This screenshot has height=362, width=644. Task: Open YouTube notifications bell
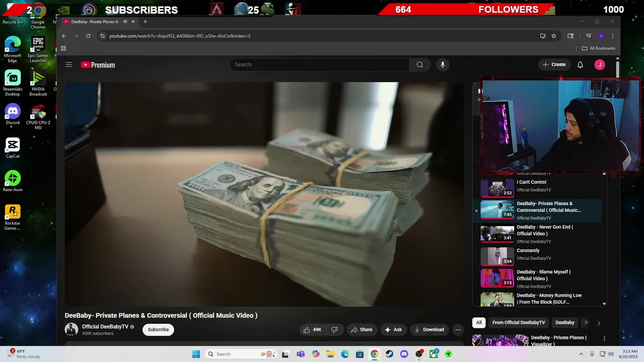click(x=580, y=64)
